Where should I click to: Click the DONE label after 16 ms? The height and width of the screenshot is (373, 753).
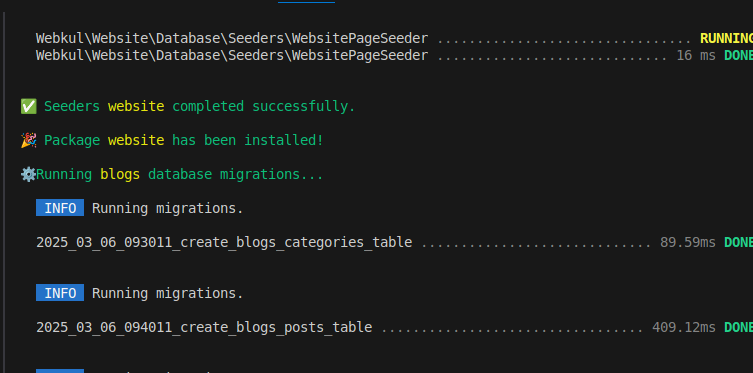(738, 56)
